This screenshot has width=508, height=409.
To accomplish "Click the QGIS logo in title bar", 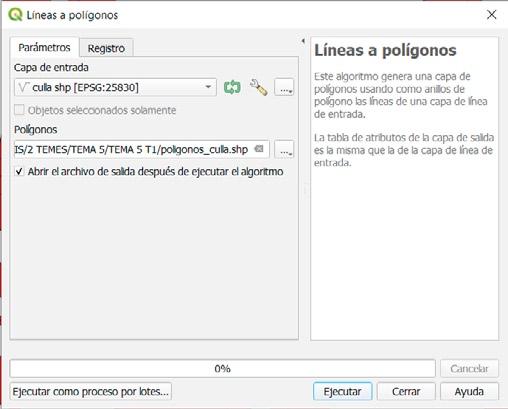I will [x=15, y=15].
